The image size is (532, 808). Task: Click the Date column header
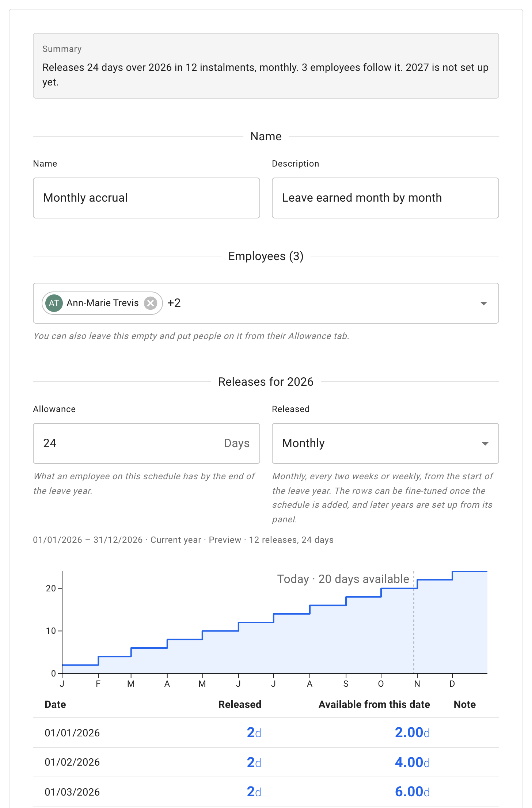point(55,704)
